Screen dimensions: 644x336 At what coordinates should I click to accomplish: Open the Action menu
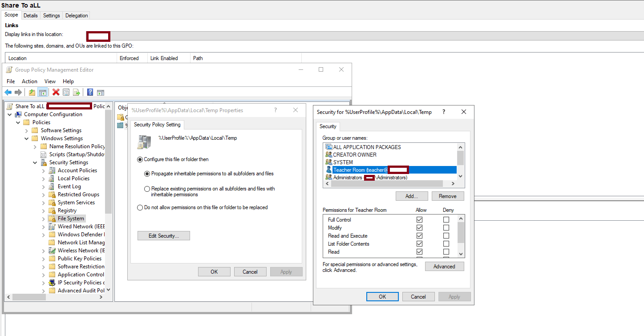[29, 81]
